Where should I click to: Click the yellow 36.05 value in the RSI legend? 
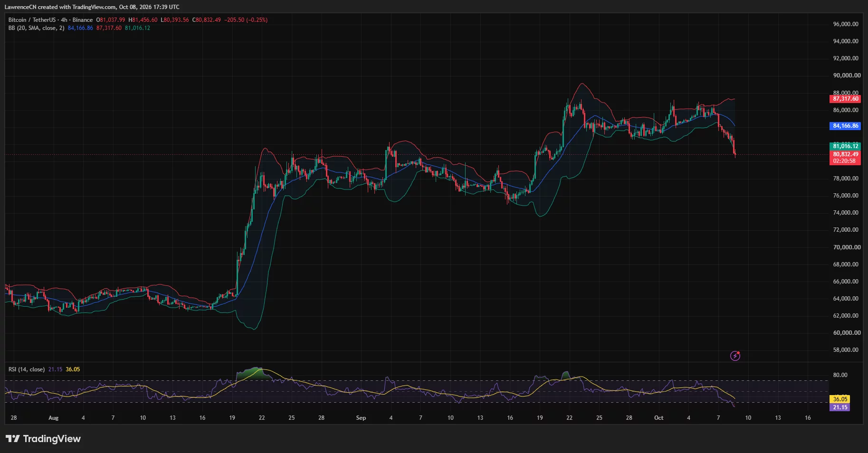click(x=73, y=369)
